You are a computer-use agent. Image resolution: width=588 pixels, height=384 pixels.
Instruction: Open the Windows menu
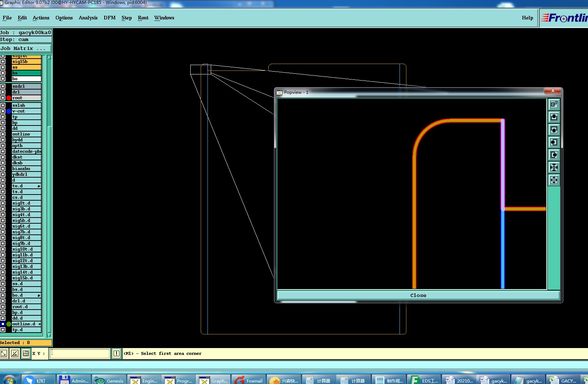164,18
